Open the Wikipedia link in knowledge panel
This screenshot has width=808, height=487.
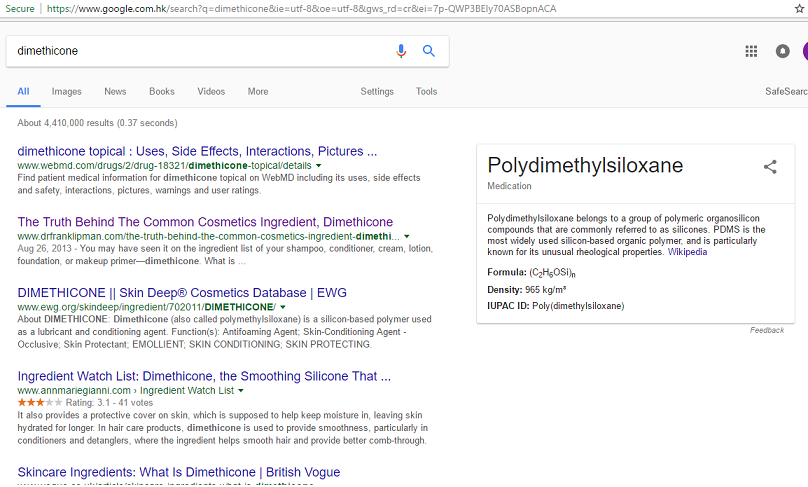[687, 252]
